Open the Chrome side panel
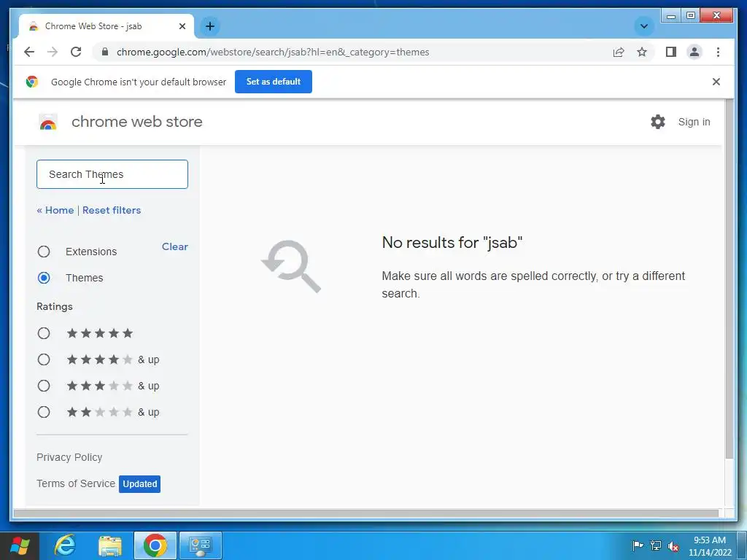This screenshot has height=560, width=747. coord(671,52)
